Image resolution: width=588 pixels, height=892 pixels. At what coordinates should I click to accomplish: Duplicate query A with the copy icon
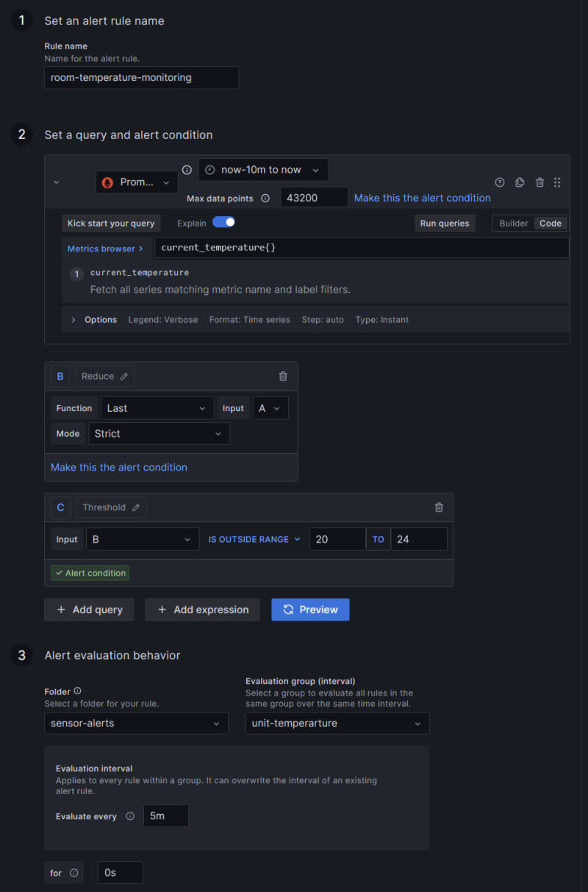coord(520,182)
